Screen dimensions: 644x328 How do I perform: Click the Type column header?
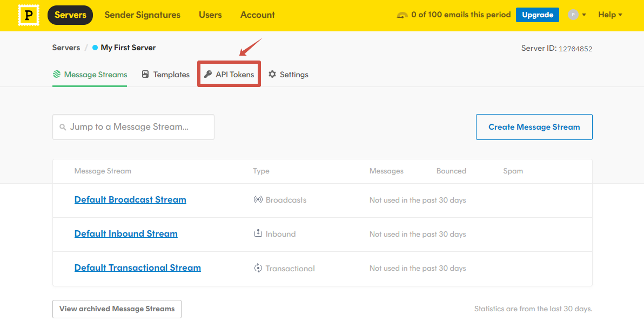pyautogui.click(x=261, y=171)
